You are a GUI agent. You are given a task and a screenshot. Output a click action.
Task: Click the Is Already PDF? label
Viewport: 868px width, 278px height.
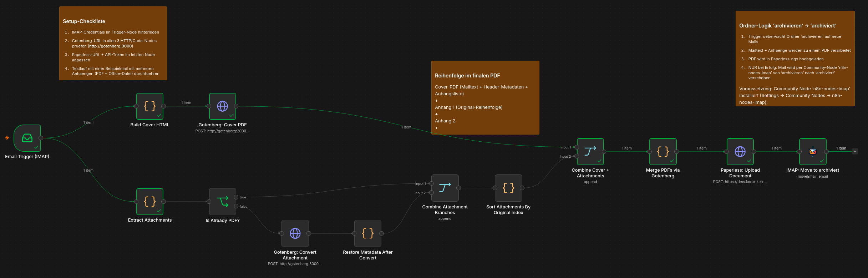(x=223, y=221)
